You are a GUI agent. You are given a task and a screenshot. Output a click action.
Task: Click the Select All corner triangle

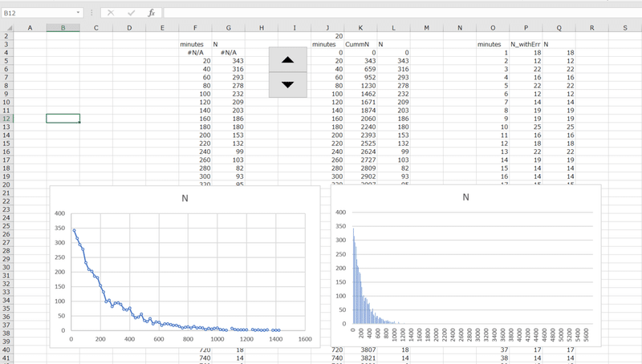(x=7, y=27)
